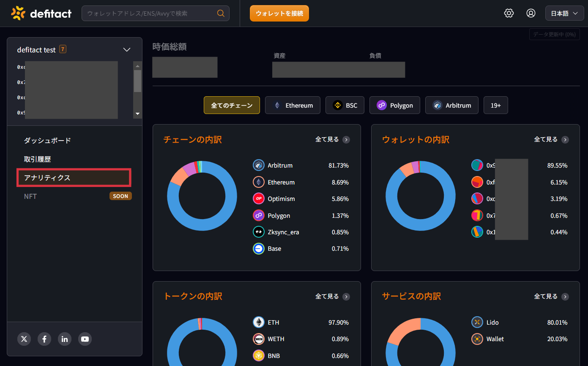Click the arrow next to サービスの内訳 全て見る
This screenshot has height=366, width=588.
click(x=565, y=297)
